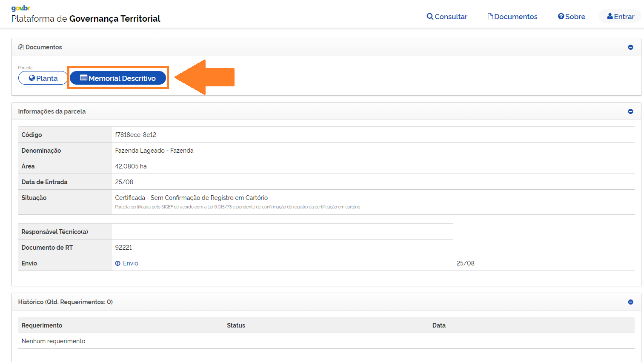Click the plus circle icon beside Envio
644x362 pixels.
(118, 263)
